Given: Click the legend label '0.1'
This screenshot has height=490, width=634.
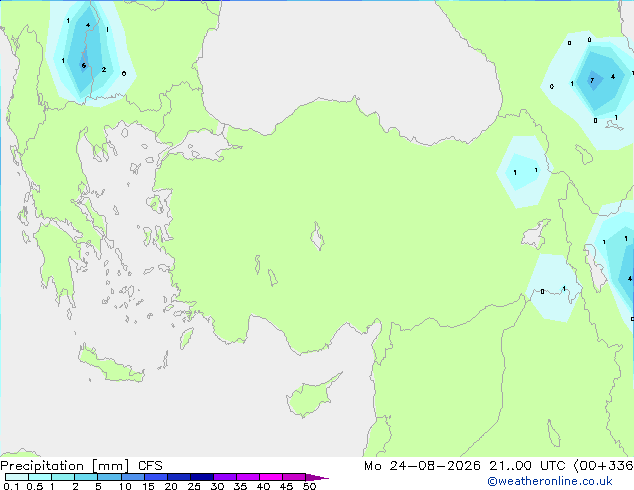Looking at the screenshot, I should pyautogui.click(x=11, y=486).
